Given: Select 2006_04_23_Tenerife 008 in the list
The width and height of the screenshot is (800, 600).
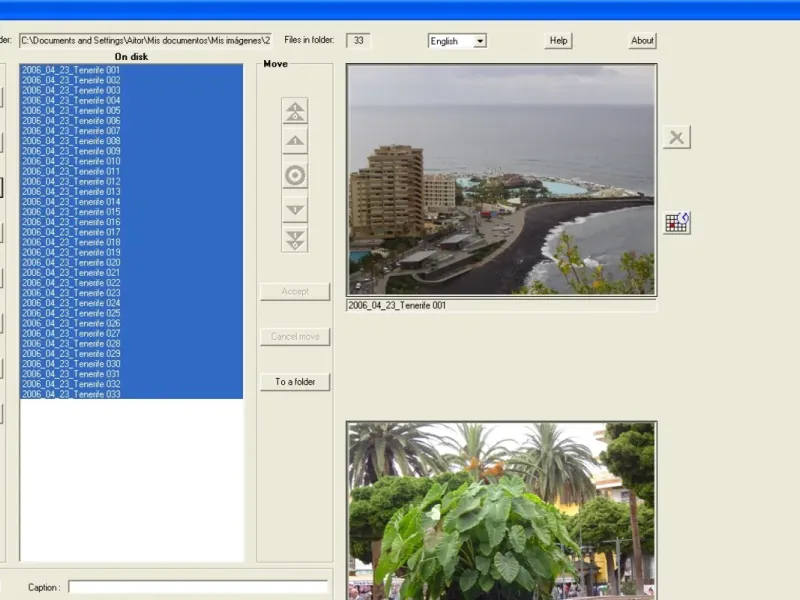Looking at the screenshot, I should (131, 141).
